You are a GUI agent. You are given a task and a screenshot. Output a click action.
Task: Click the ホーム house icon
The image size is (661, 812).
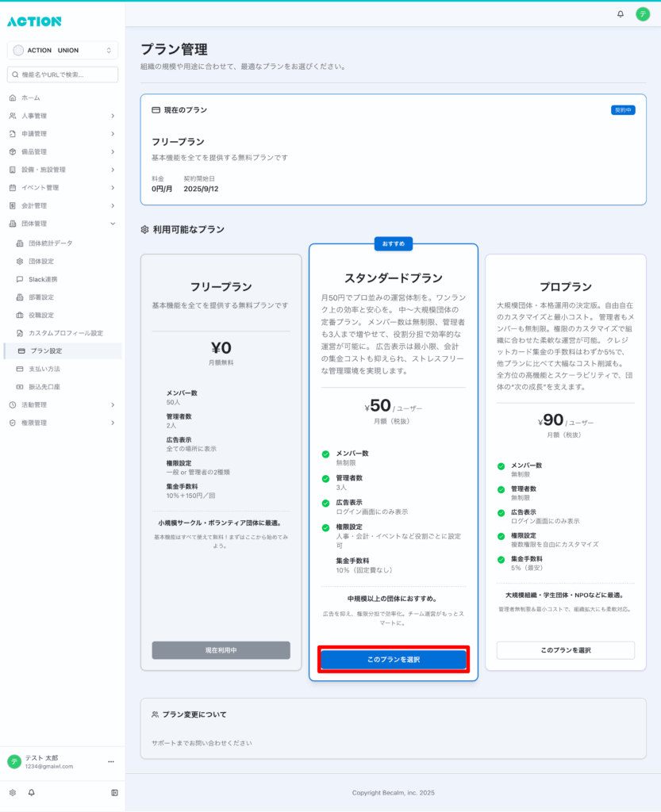pyautogui.click(x=13, y=98)
